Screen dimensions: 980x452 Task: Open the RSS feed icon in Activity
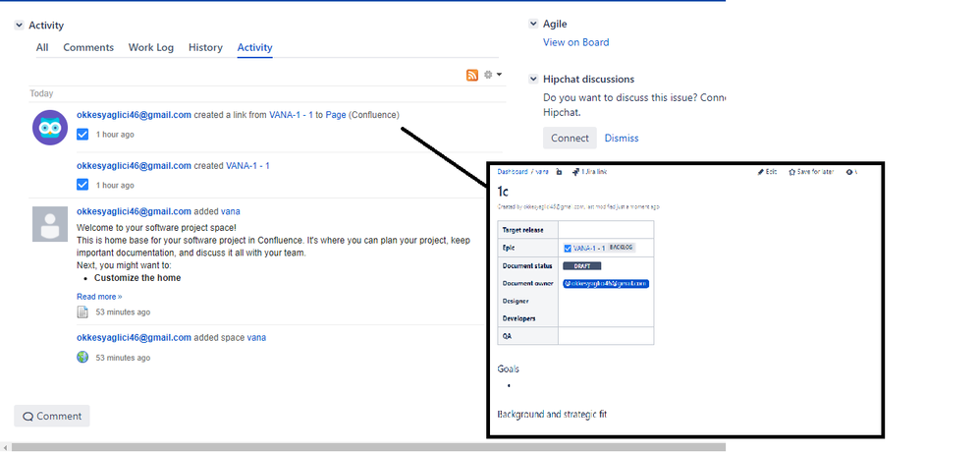click(472, 75)
